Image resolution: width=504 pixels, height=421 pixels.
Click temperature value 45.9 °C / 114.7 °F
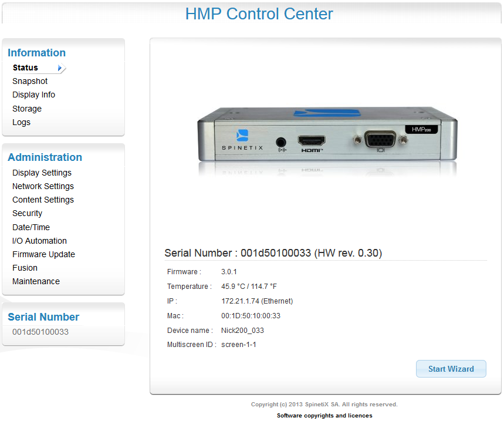pyautogui.click(x=249, y=286)
